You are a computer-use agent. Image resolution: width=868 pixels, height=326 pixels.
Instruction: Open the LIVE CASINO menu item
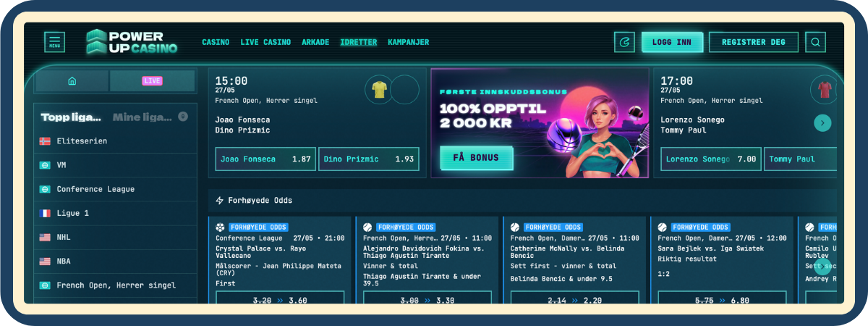(x=265, y=42)
